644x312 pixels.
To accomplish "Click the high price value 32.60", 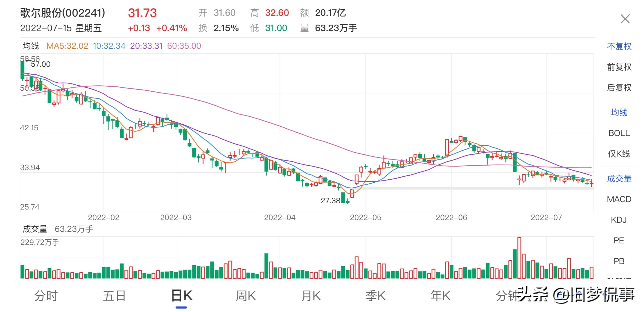I will tap(277, 13).
